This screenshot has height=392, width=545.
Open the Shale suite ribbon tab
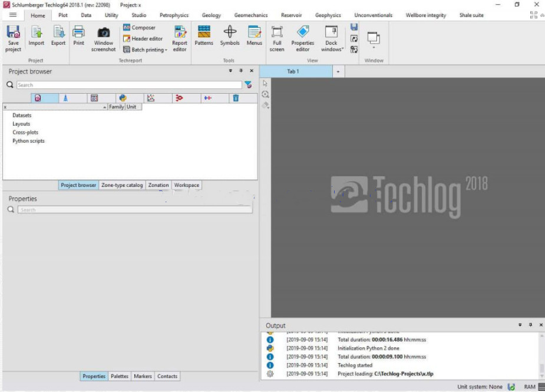pyautogui.click(x=471, y=15)
